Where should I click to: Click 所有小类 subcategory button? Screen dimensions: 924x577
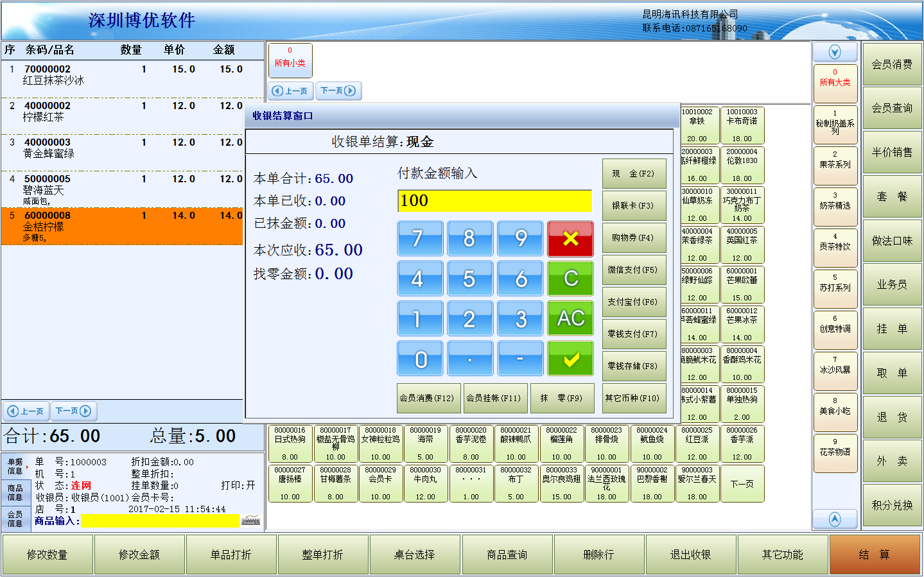coord(290,60)
